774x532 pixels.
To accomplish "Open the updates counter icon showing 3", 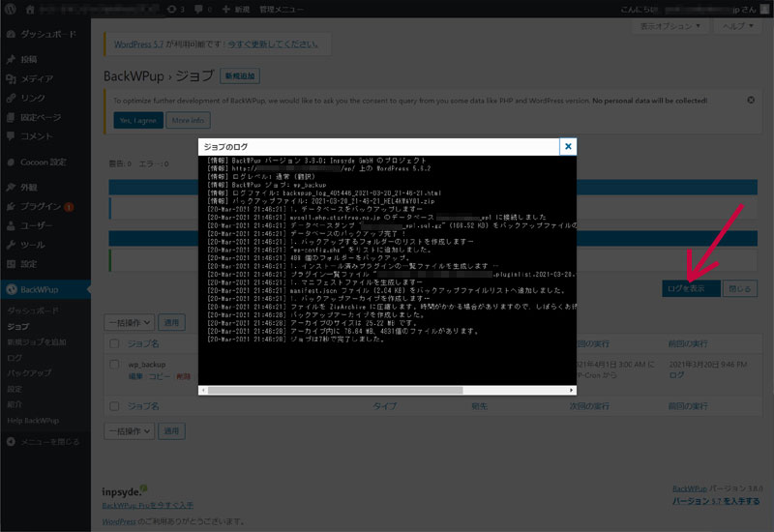I will point(176,10).
